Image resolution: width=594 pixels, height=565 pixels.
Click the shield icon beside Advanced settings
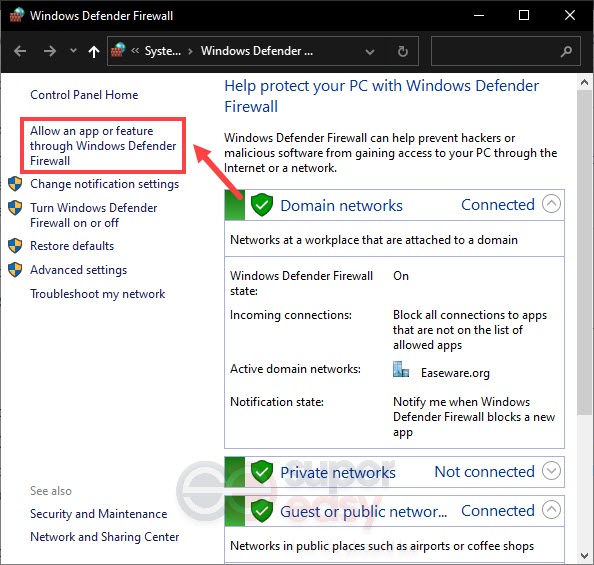[x=15, y=270]
